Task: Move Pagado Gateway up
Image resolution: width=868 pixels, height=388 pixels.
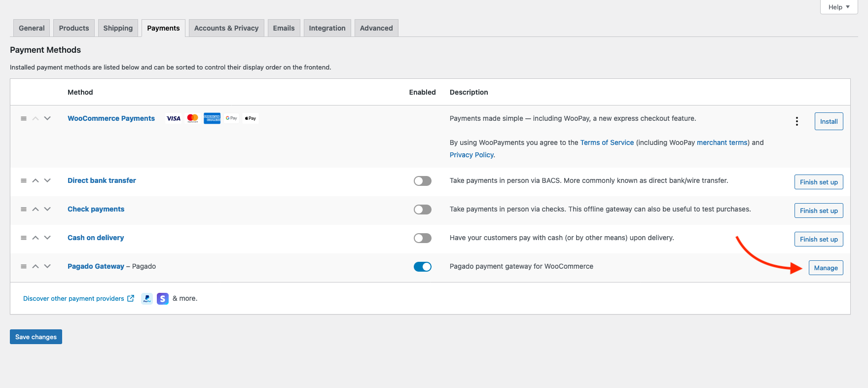Action: pyautogui.click(x=36, y=266)
